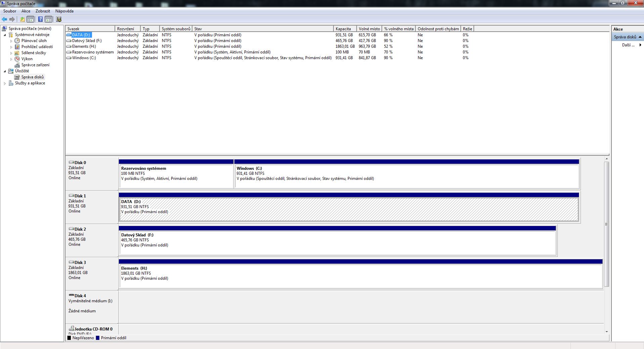644x349 pixels.
Task: Click the free space value 615,70 GB
Action: tap(367, 35)
